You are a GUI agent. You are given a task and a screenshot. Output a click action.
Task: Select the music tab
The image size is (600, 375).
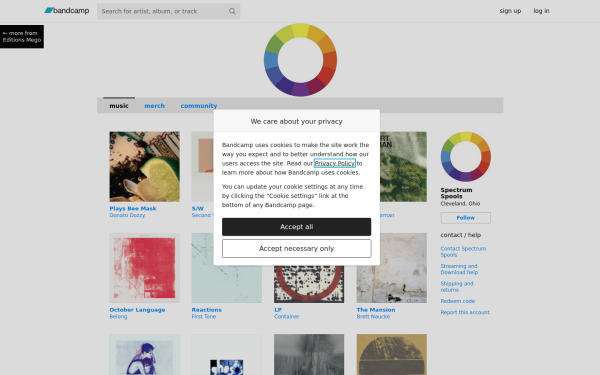(x=119, y=106)
